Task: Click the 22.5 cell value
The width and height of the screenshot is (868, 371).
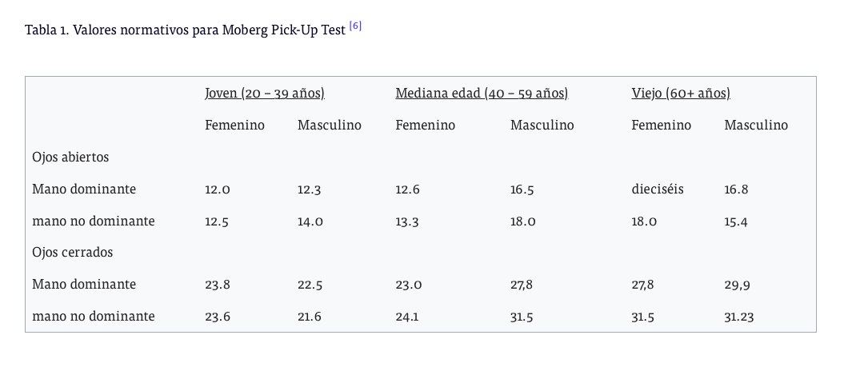Action: click(310, 285)
